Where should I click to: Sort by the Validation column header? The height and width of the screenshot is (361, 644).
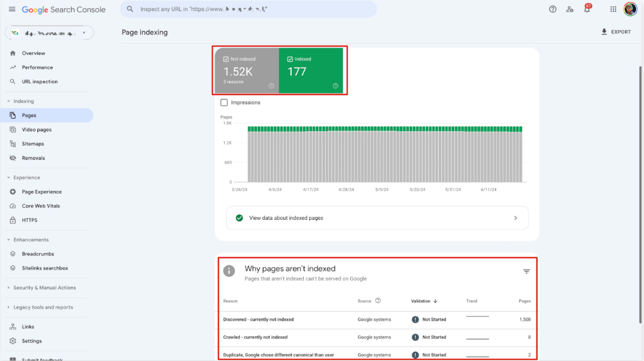pos(424,301)
